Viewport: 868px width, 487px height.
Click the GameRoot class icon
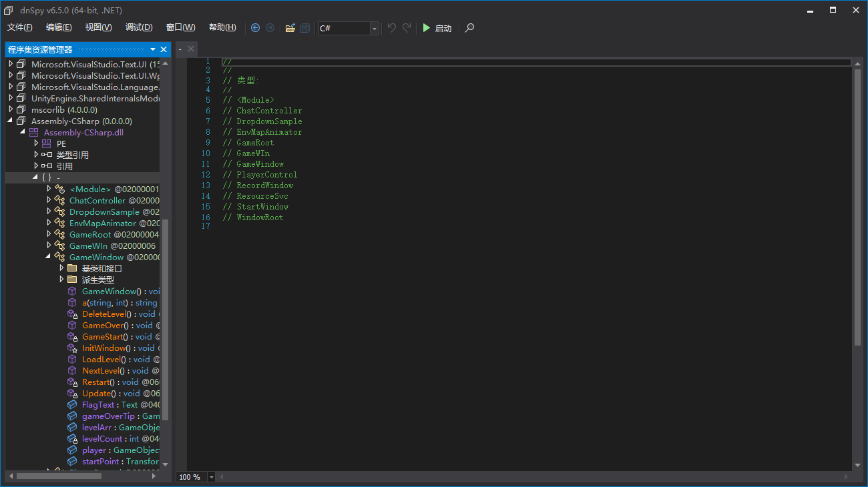(x=59, y=234)
